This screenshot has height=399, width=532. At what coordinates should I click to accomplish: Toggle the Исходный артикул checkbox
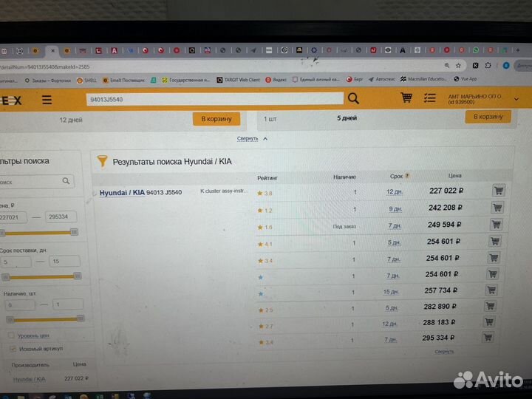coord(13,349)
